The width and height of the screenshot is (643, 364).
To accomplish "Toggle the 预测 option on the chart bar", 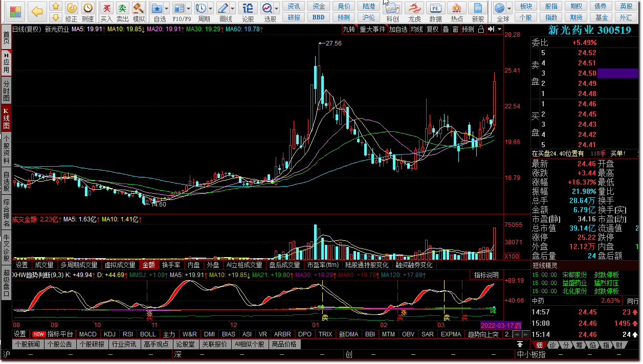I will 468,29.
